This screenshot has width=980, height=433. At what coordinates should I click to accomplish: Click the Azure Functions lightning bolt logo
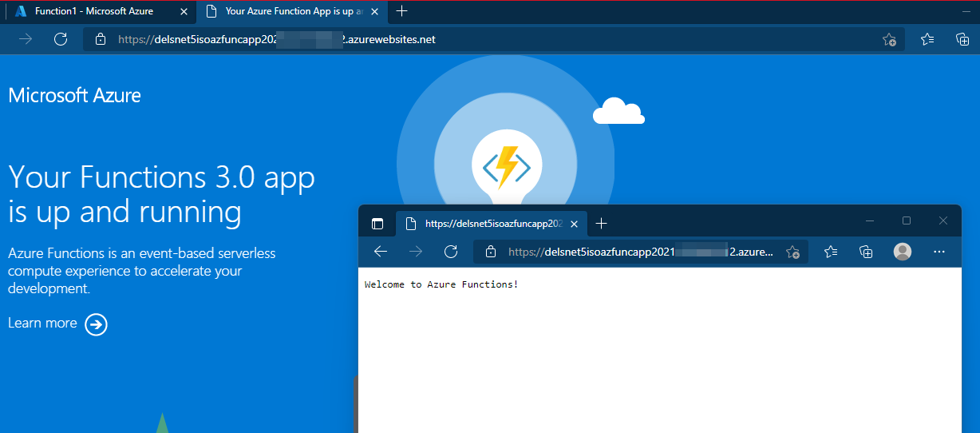click(506, 167)
